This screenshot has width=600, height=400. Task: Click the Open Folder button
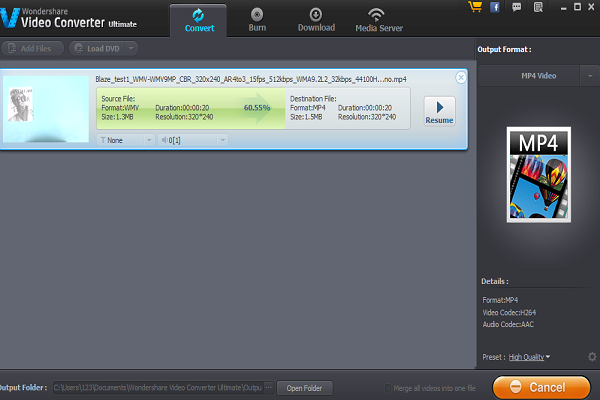tap(305, 388)
